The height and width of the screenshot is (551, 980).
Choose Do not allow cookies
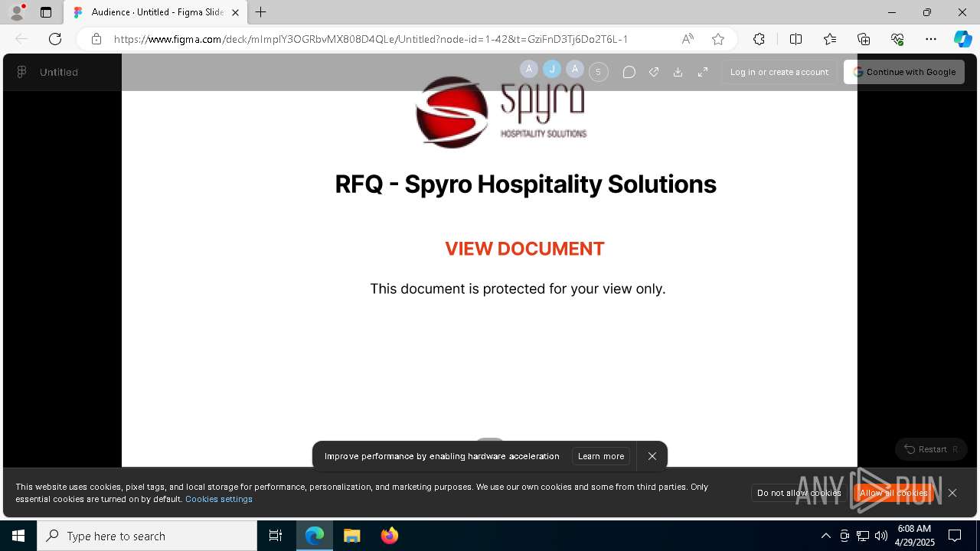point(799,493)
